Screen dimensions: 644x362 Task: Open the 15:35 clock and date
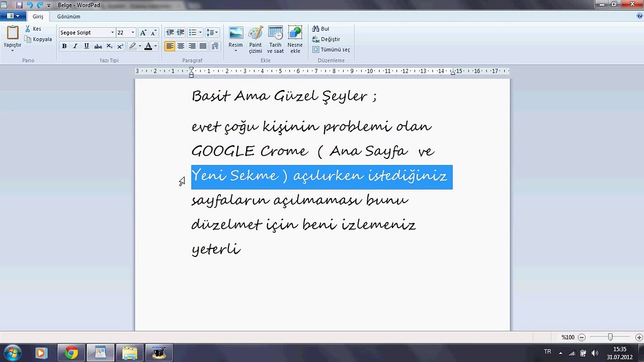pyautogui.click(x=620, y=353)
